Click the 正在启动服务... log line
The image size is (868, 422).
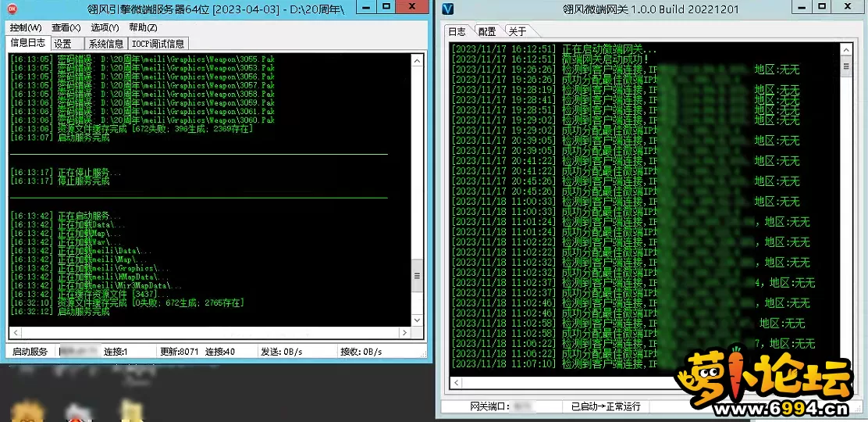(x=66, y=216)
